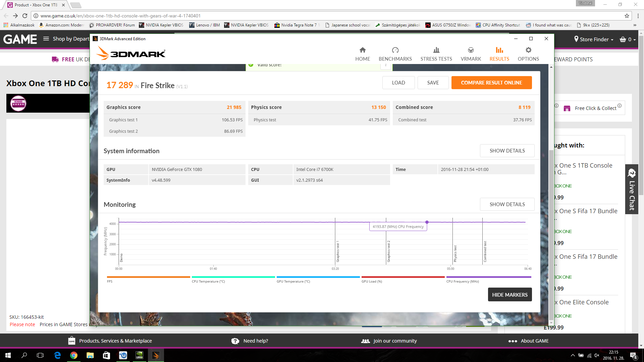Click the Physics test marker line
Image resolution: width=644 pixels, height=362 pixels.
point(452,241)
